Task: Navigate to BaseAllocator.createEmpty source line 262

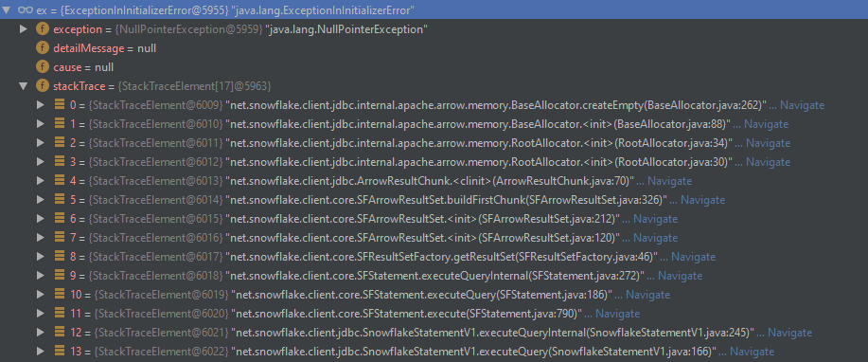Action: [802, 105]
